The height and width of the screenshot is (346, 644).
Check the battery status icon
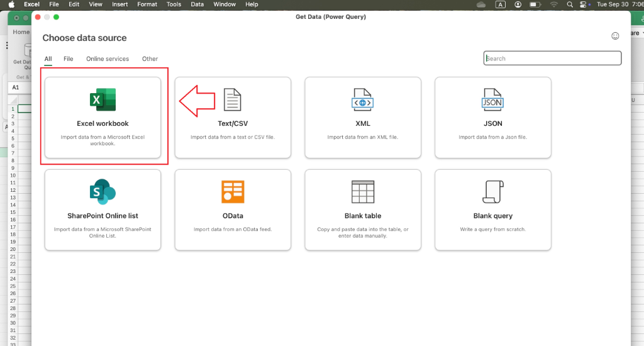pos(535,4)
